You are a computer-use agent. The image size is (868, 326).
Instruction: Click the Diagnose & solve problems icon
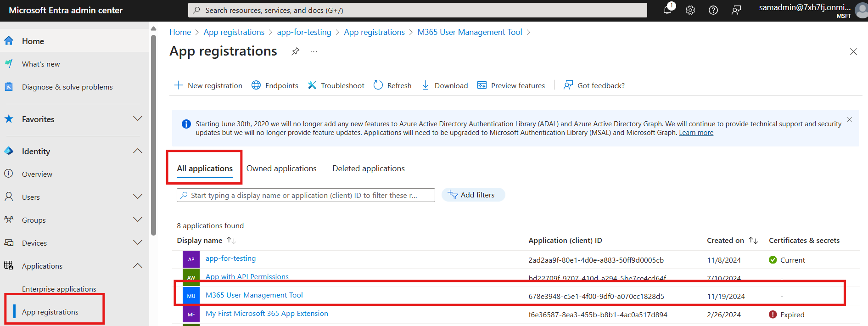tap(9, 87)
